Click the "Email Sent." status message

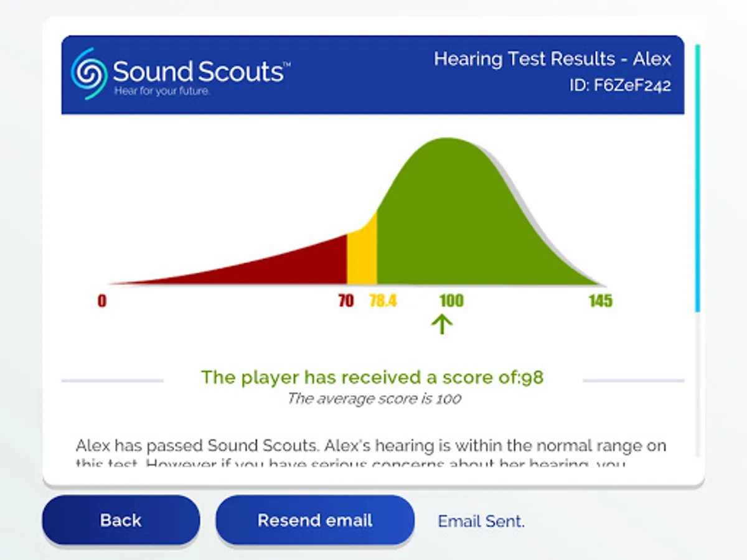pyautogui.click(x=481, y=521)
